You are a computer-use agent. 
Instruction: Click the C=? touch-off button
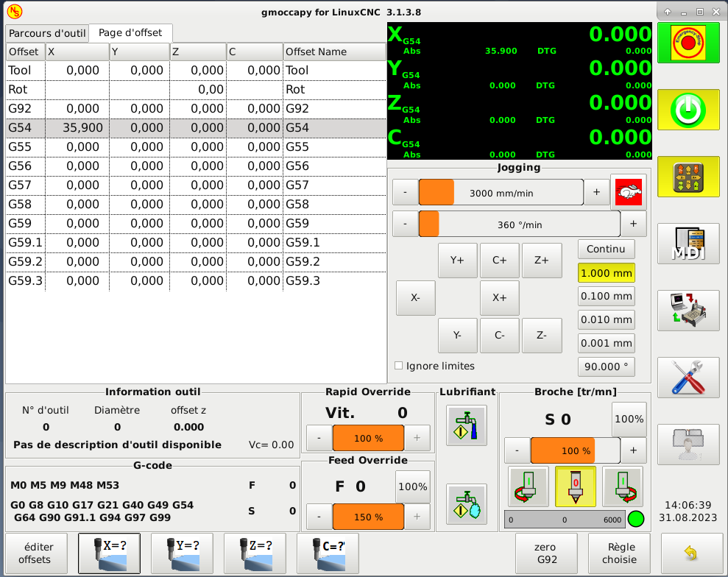(x=328, y=553)
